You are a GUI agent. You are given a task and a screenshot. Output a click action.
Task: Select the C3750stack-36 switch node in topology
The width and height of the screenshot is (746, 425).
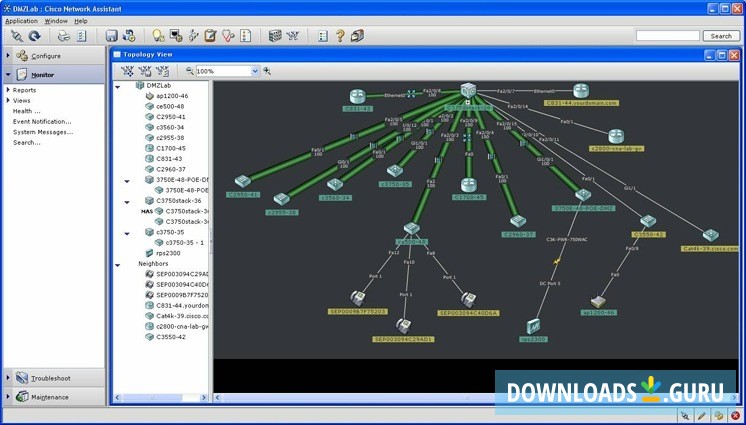468,90
